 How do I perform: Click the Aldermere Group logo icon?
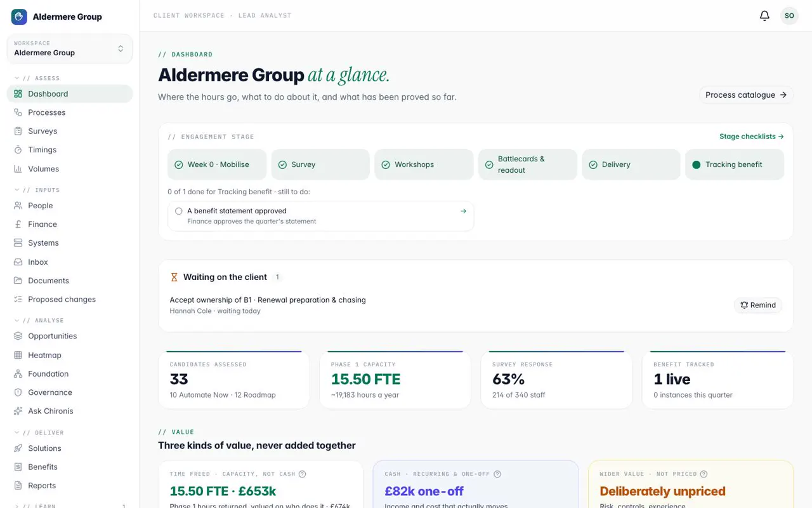tap(19, 17)
